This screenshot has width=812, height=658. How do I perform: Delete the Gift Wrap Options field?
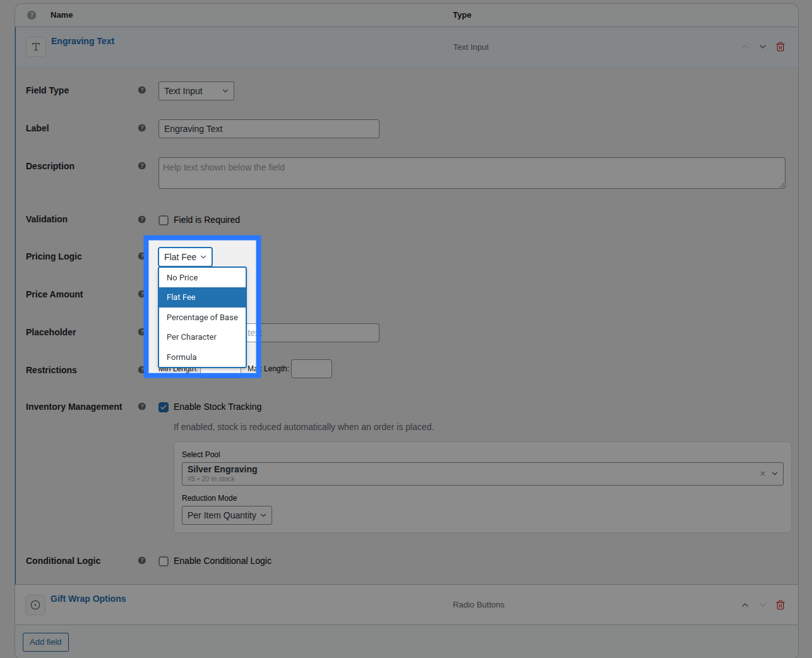pyautogui.click(x=780, y=605)
